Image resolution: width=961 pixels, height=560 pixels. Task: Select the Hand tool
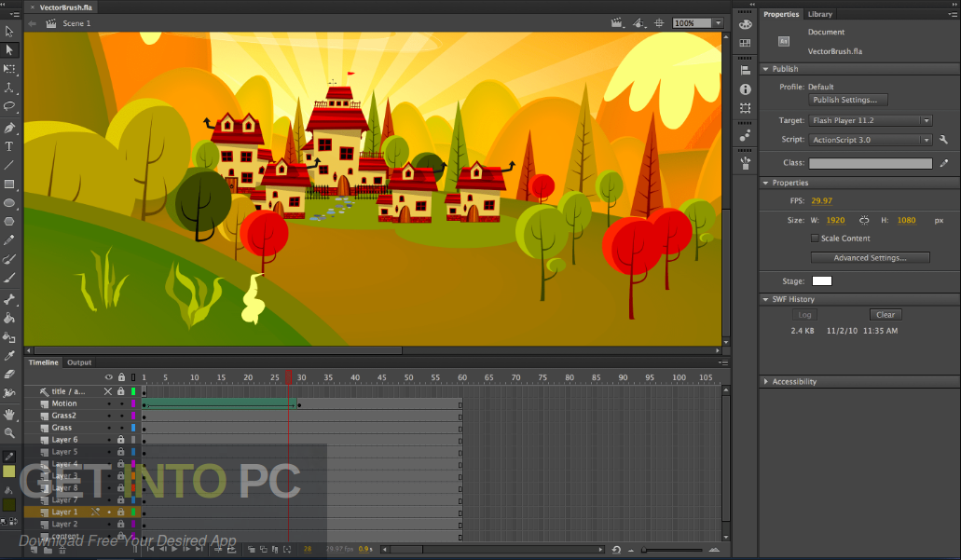(9, 415)
